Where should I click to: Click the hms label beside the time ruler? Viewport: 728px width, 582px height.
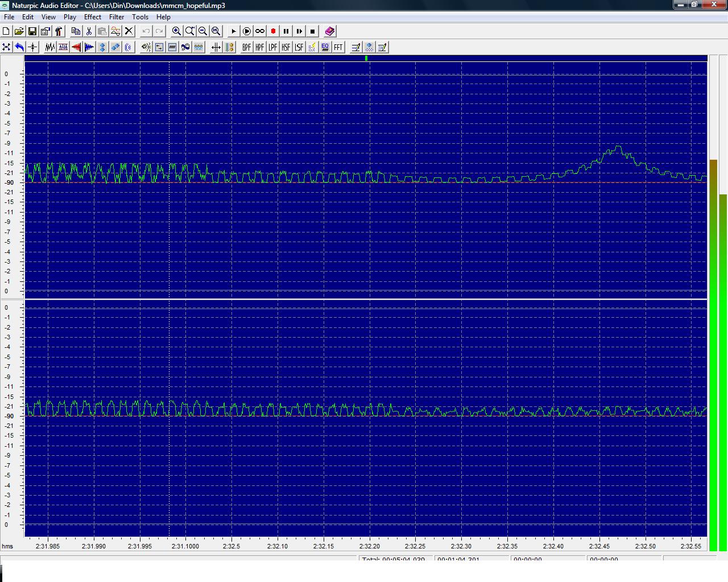click(x=7, y=546)
